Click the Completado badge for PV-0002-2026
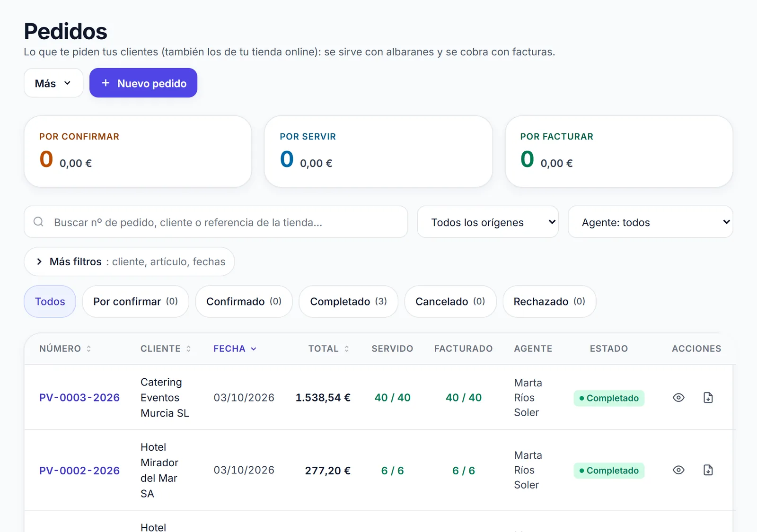The image size is (757, 532). [609, 471]
